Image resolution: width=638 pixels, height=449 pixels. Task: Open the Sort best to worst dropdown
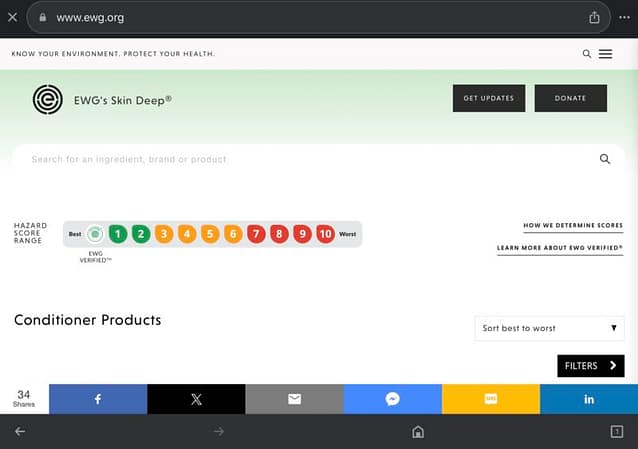[x=550, y=328]
